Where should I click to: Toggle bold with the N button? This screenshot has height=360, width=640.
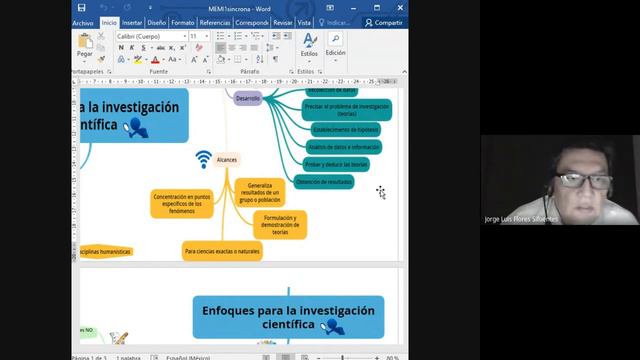[x=121, y=48]
